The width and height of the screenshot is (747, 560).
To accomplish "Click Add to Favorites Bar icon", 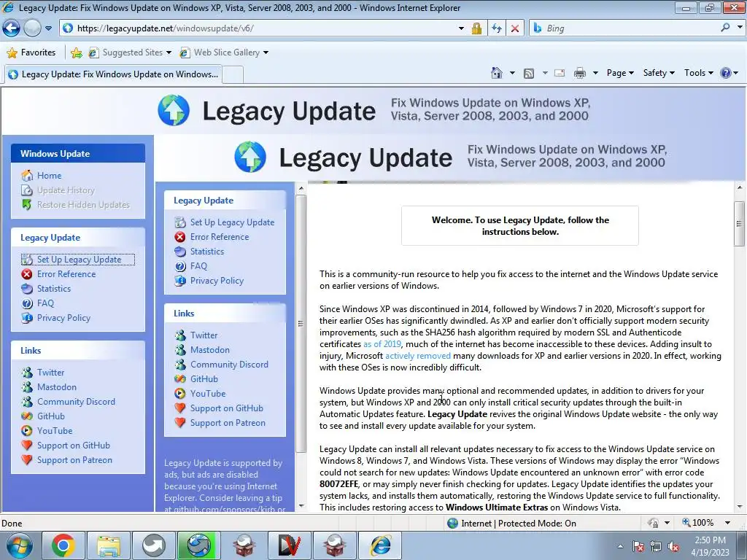I will pos(76,52).
